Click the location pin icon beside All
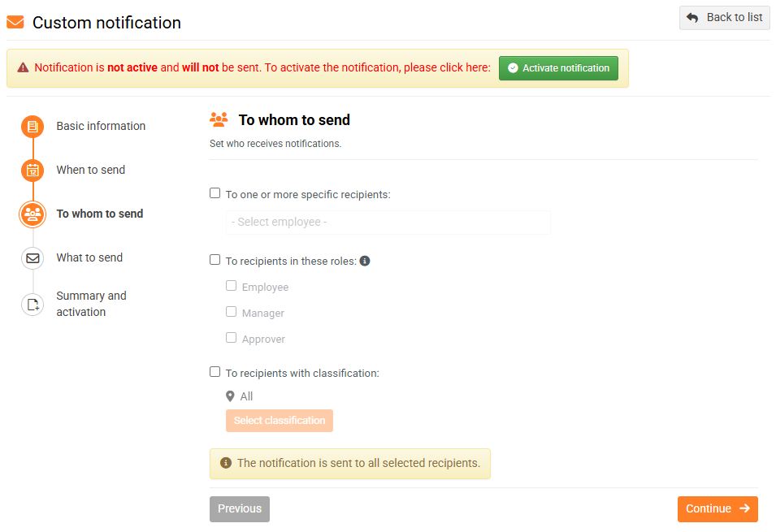 point(230,396)
